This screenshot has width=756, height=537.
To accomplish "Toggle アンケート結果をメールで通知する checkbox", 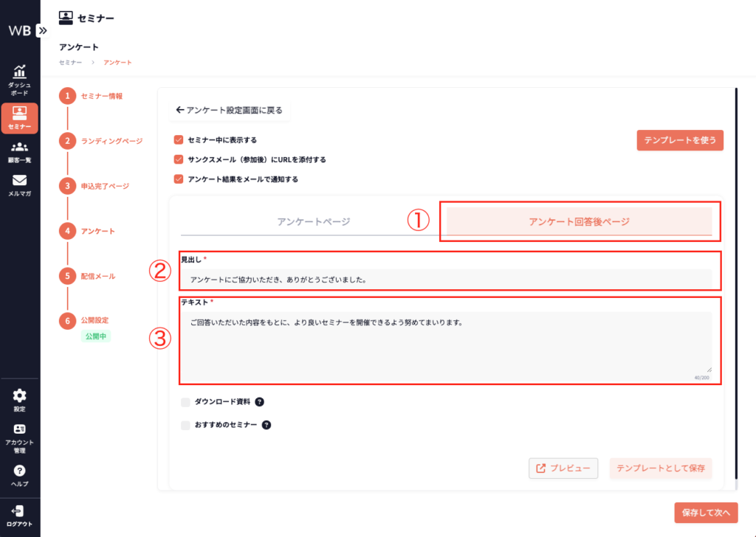I will (178, 179).
